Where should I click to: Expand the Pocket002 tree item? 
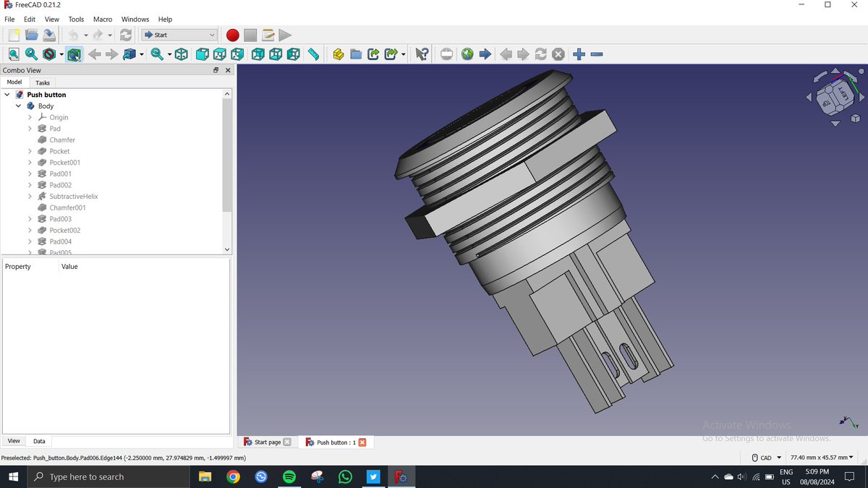[x=30, y=231]
